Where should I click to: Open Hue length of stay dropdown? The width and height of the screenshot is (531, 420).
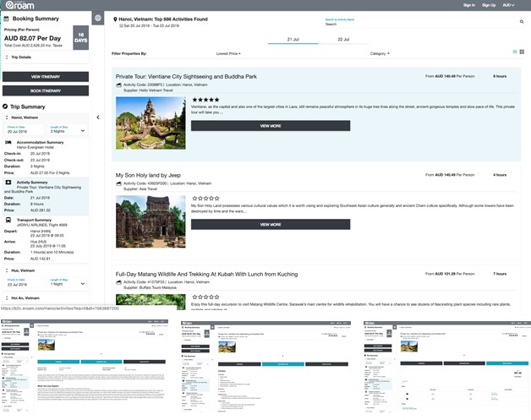(x=67, y=282)
